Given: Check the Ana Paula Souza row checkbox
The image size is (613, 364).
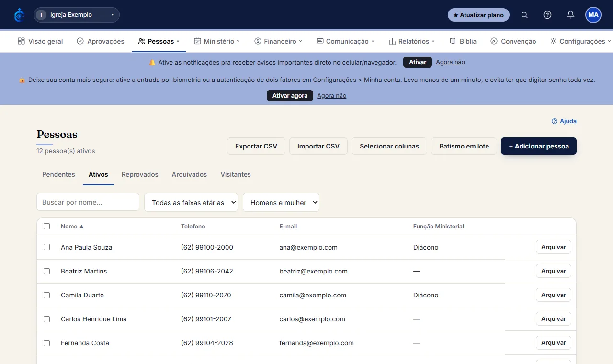Looking at the screenshot, I should (x=46, y=247).
